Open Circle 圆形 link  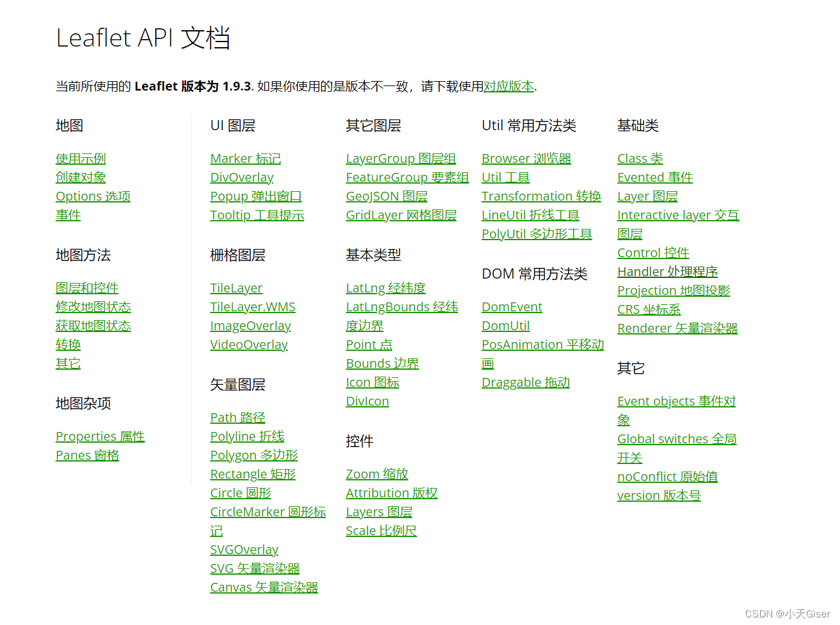pyautogui.click(x=241, y=493)
